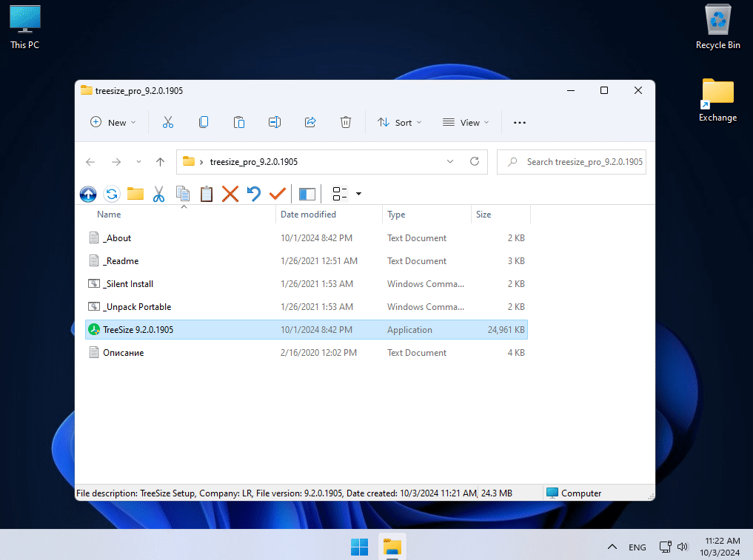Sort by the Date modified column header

coord(308,215)
